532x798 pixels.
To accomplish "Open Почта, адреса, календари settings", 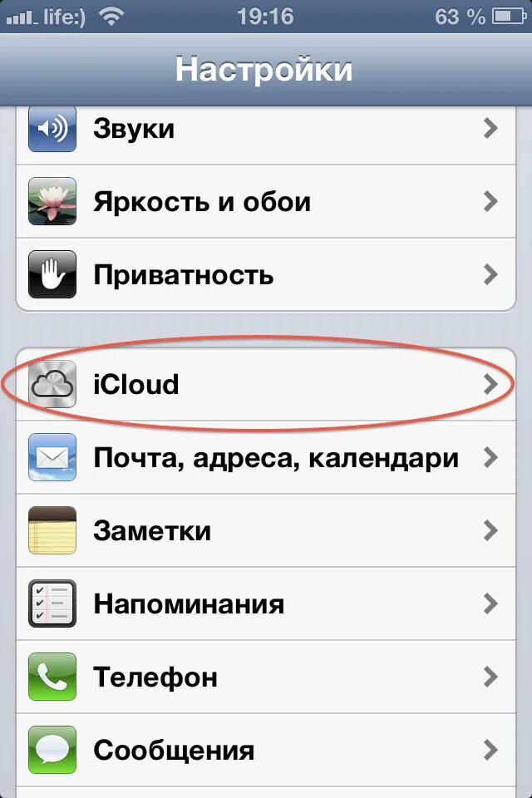I will coord(266,457).
